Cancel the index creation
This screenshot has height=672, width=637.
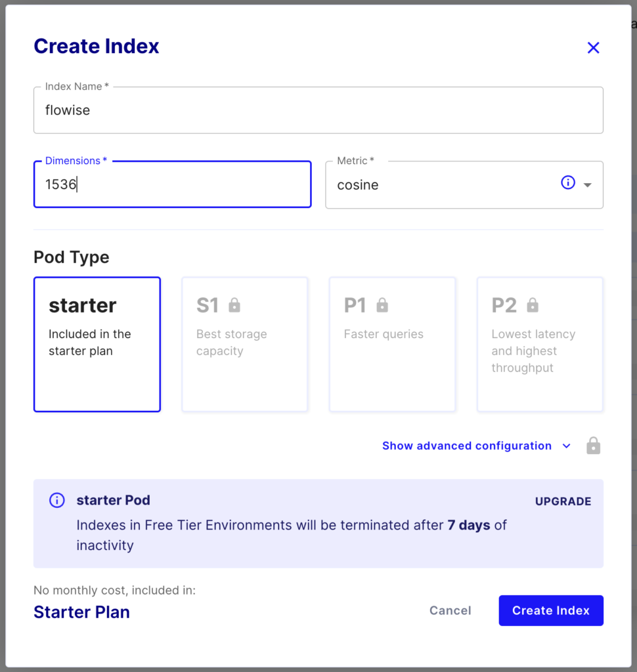pos(450,610)
